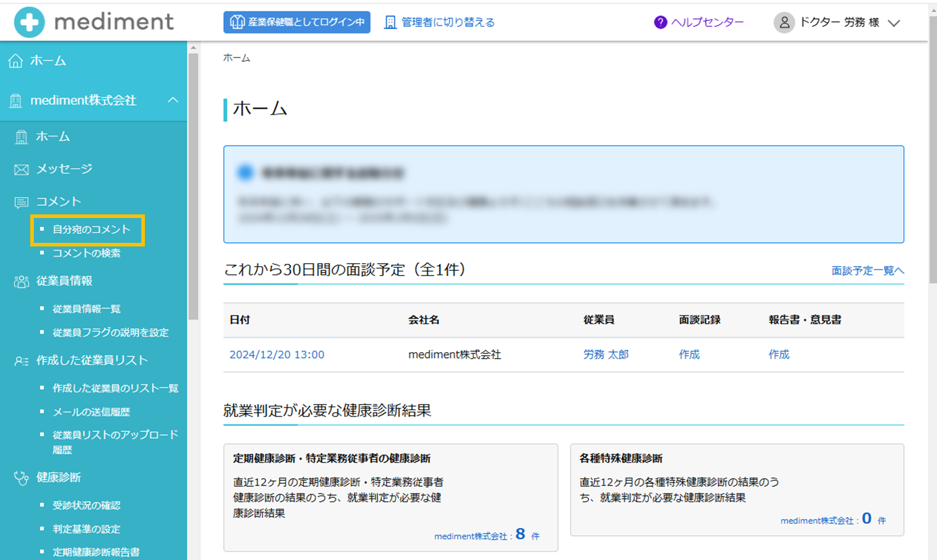The height and width of the screenshot is (560, 937).
Task: Open the 定期健康診断・特定業務従事者の健康診断 card
Action: coord(391,498)
